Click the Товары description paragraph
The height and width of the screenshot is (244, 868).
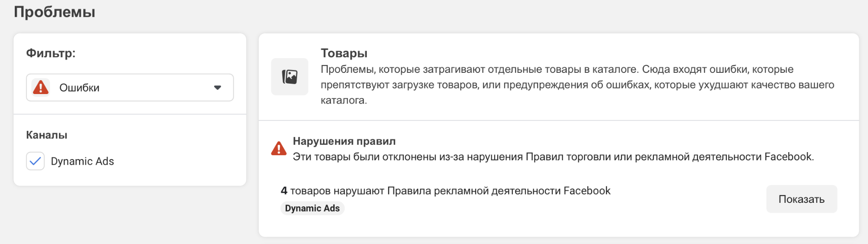point(578,85)
